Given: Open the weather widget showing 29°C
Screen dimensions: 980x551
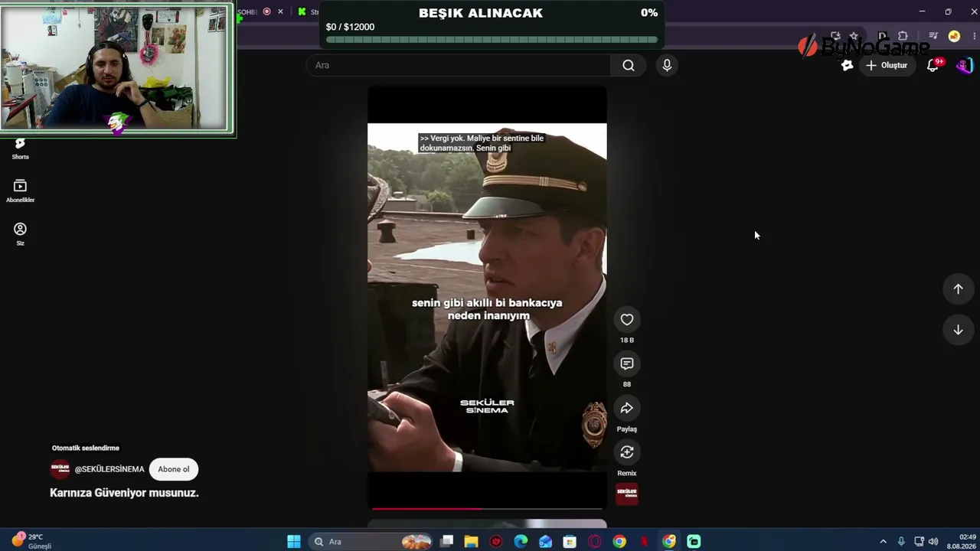Looking at the screenshot, I should tap(31, 542).
